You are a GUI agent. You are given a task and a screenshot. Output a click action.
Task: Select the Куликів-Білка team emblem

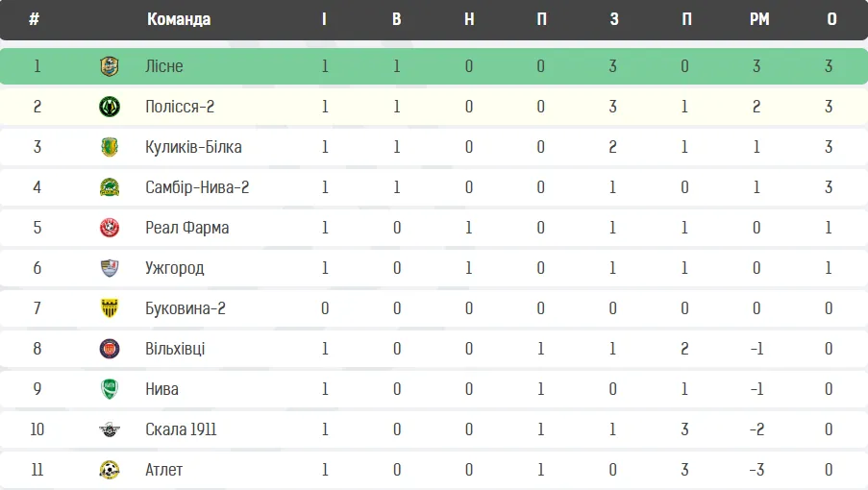[x=110, y=147]
